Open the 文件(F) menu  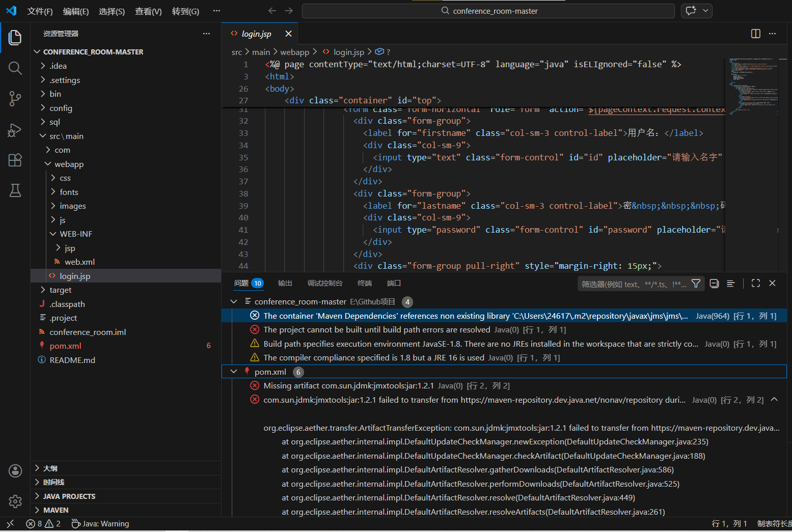tap(40, 11)
